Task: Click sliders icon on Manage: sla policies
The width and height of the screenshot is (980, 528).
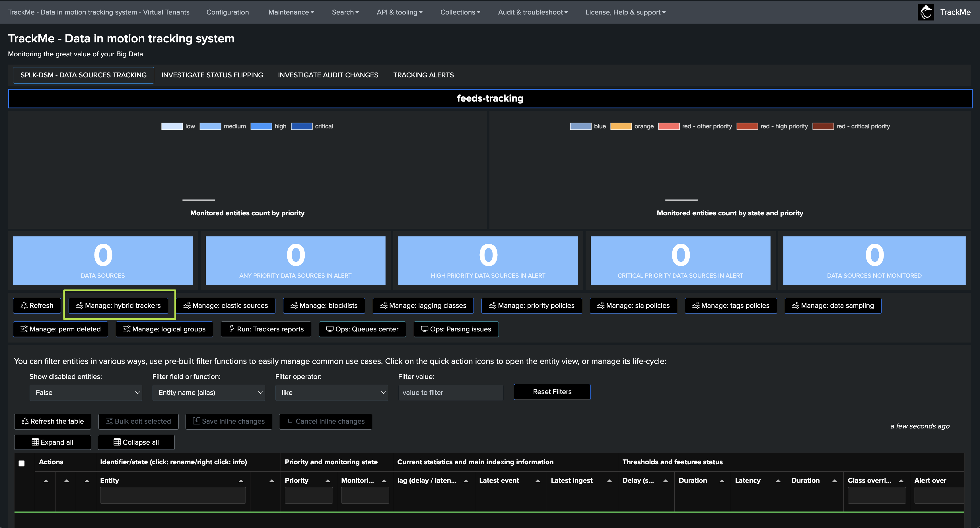Action: point(601,306)
